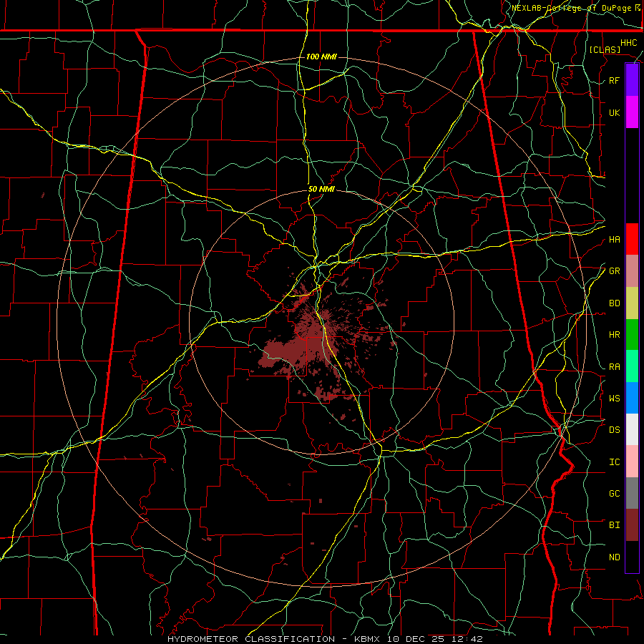Click the "HA" legend label

point(614,240)
